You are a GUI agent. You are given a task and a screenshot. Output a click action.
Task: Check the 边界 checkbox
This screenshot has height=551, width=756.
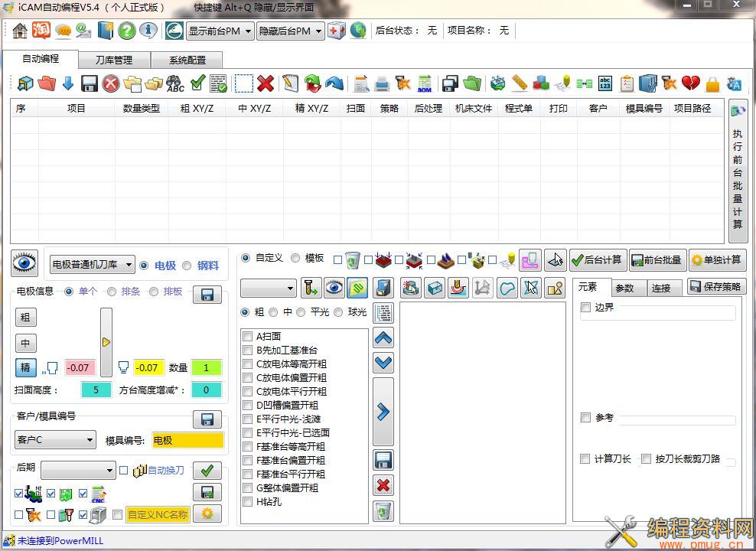click(585, 307)
